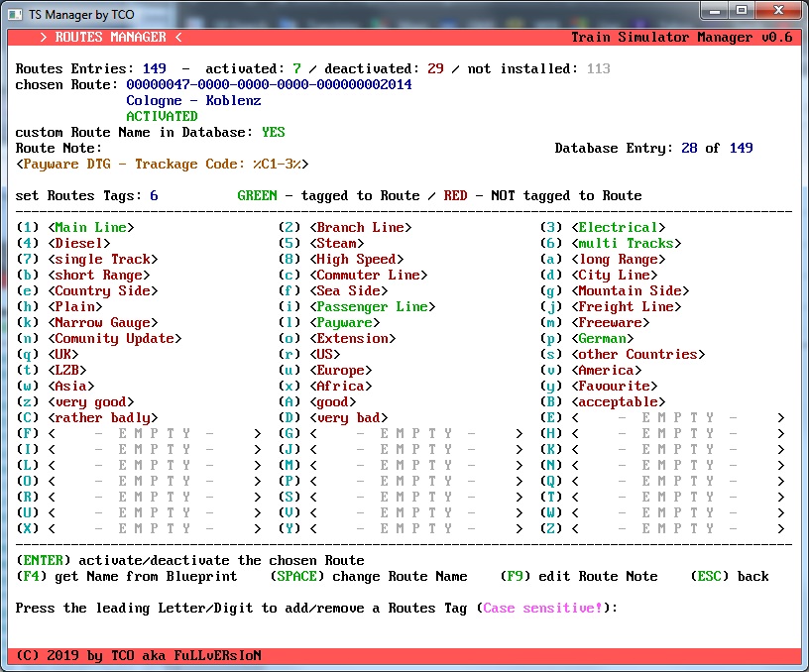Select the Europe tag entry
Screen dimensions: 809x672
pos(325,371)
